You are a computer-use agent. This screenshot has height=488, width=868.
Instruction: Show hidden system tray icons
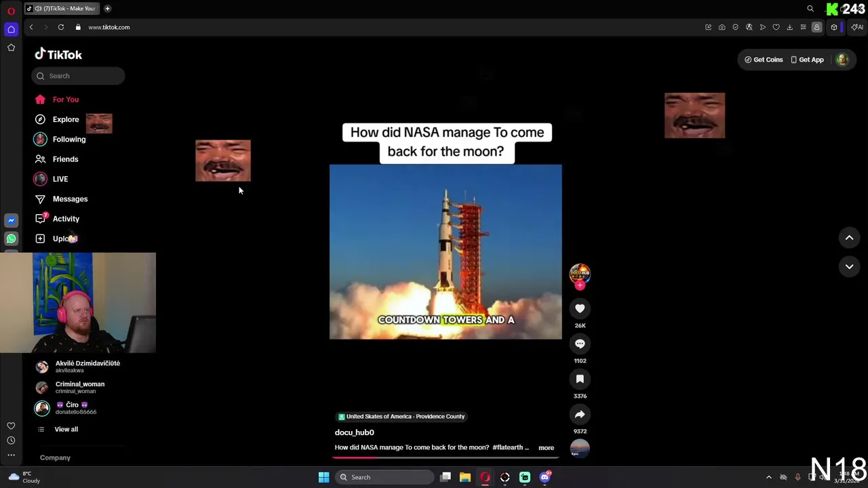768,477
